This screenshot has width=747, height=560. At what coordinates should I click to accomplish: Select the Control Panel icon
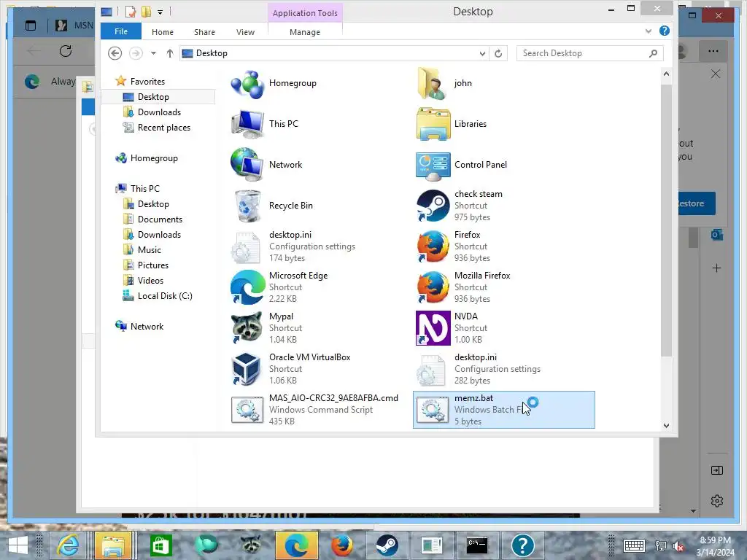pyautogui.click(x=461, y=165)
